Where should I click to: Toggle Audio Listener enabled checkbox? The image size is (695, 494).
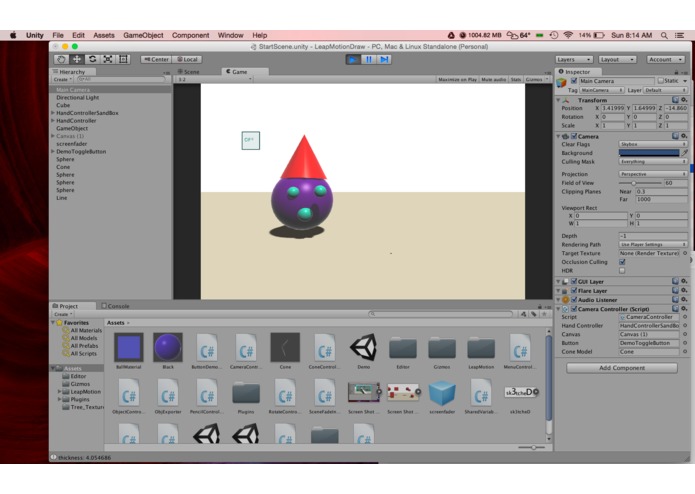(574, 300)
